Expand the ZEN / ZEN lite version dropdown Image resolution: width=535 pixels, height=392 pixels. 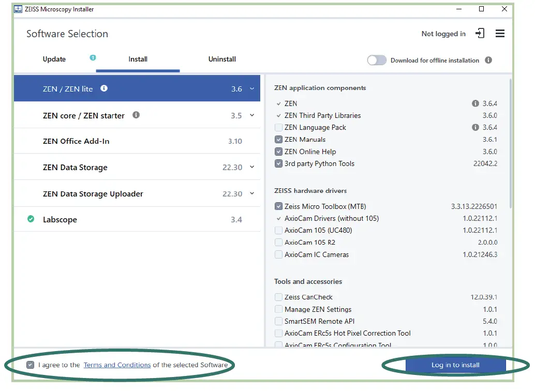pyautogui.click(x=252, y=89)
